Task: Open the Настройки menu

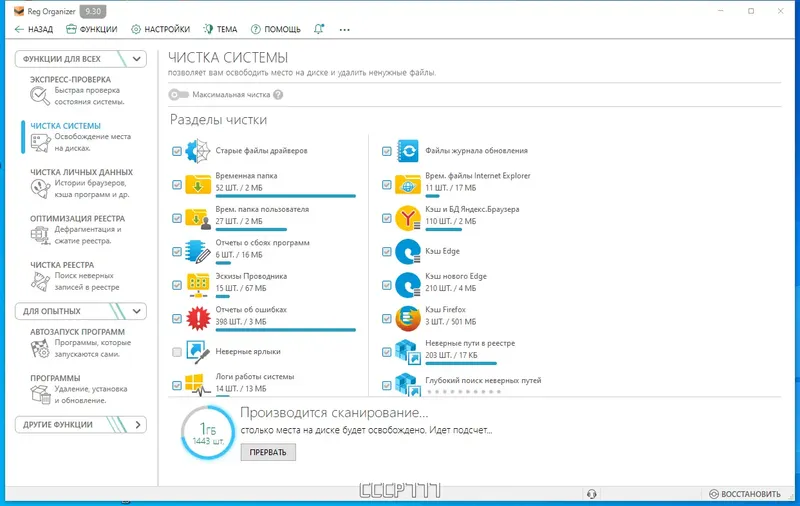Action: 160,29
